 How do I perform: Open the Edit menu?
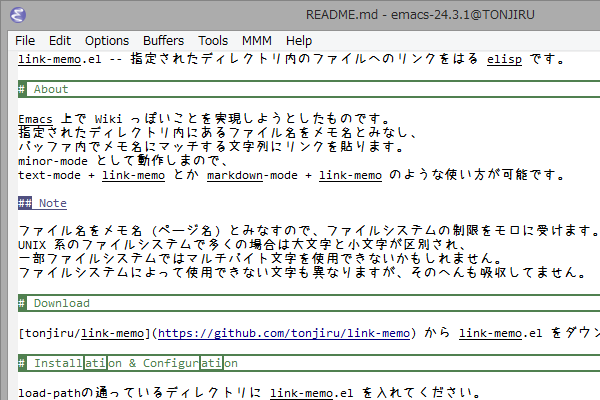point(60,41)
